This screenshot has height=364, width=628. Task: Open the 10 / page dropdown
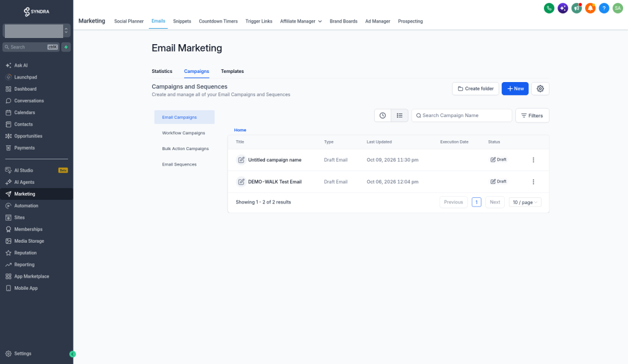pyautogui.click(x=525, y=202)
